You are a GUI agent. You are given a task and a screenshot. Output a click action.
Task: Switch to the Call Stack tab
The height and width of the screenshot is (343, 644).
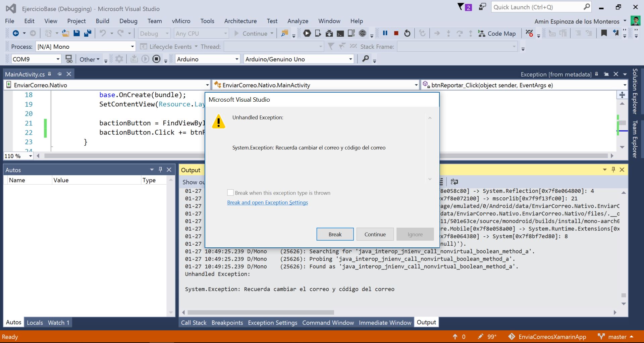click(x=194, y=323)
